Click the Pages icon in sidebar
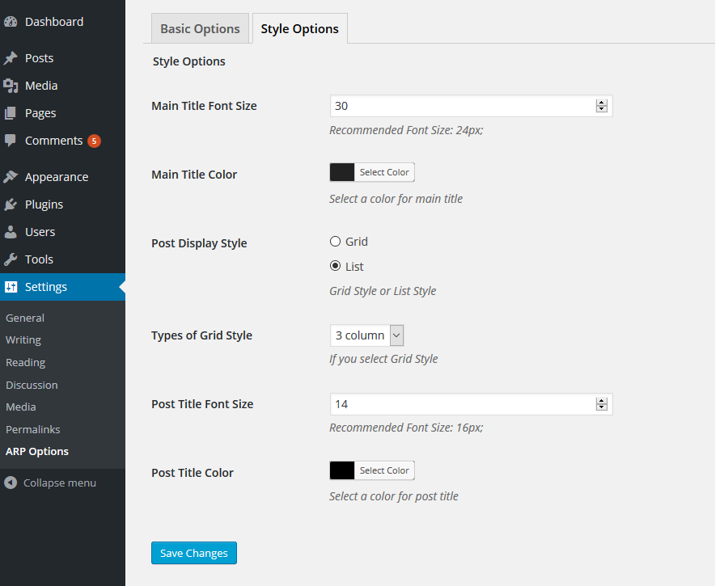This screenshot has width=728, height=586. 11,113
